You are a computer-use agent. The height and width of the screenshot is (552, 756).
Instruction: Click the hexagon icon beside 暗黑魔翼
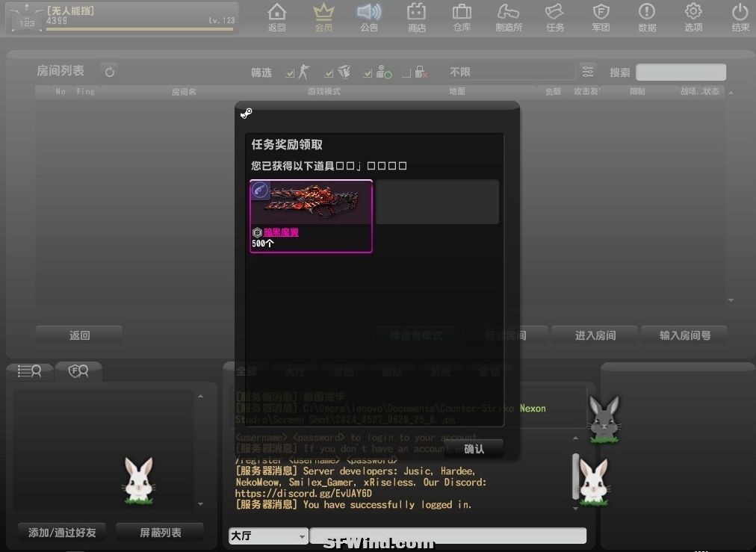(257, 232)
